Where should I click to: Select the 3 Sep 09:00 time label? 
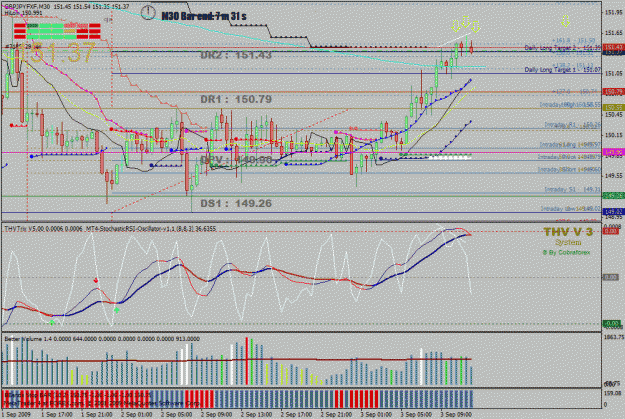456,415
